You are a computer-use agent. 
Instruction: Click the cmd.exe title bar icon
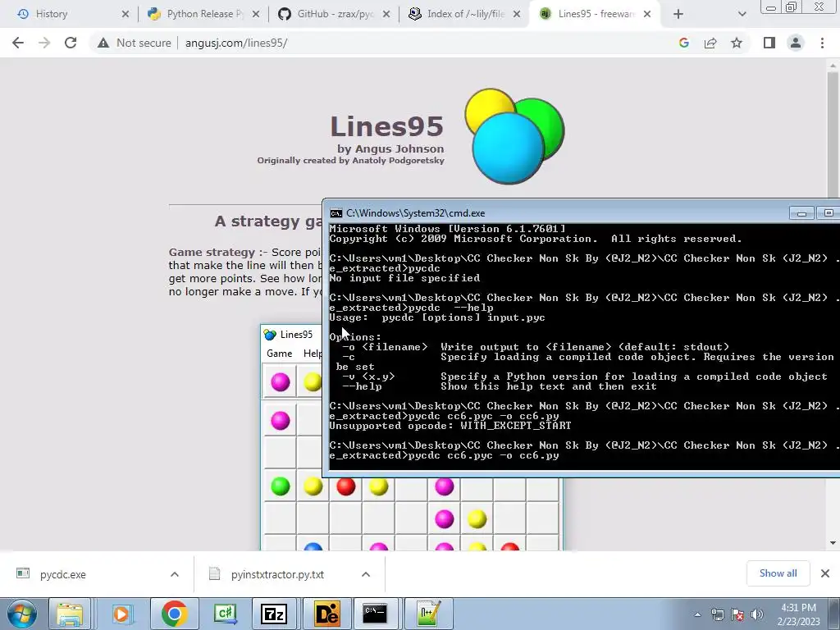[336, 213]
